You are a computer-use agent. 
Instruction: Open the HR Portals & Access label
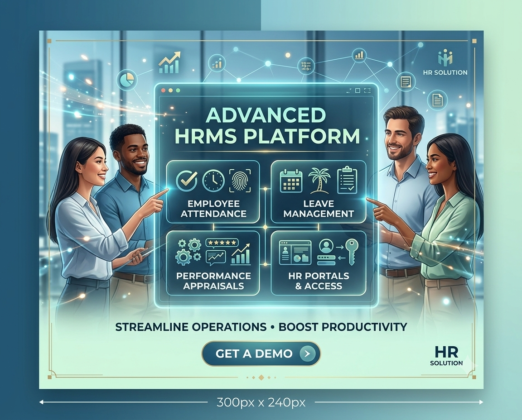[x=319, y=281]
